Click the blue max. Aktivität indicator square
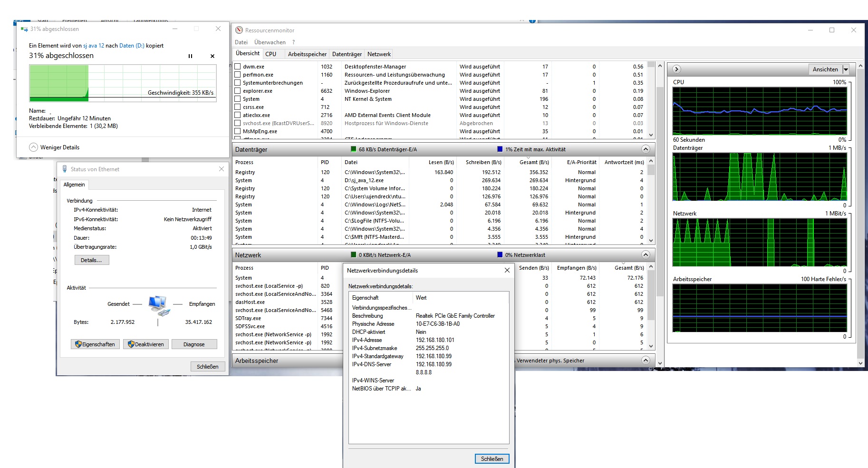Screen dimensions: 868x468 coord(500,149)
